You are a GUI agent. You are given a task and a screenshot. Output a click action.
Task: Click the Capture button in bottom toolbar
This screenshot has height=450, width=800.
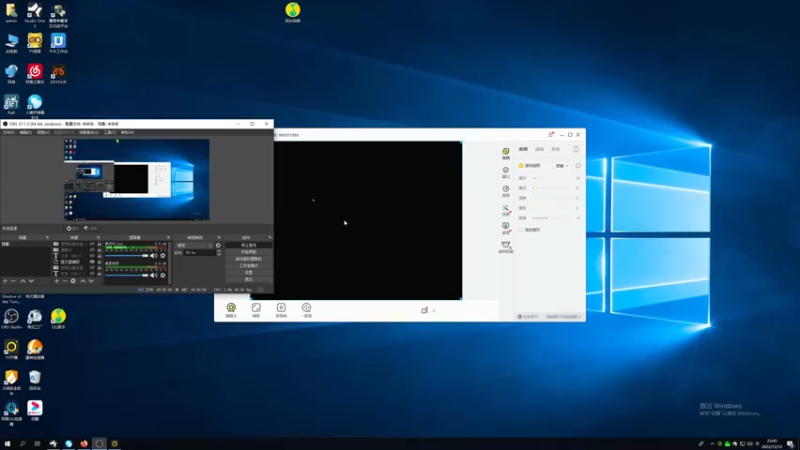click(256, 310)
